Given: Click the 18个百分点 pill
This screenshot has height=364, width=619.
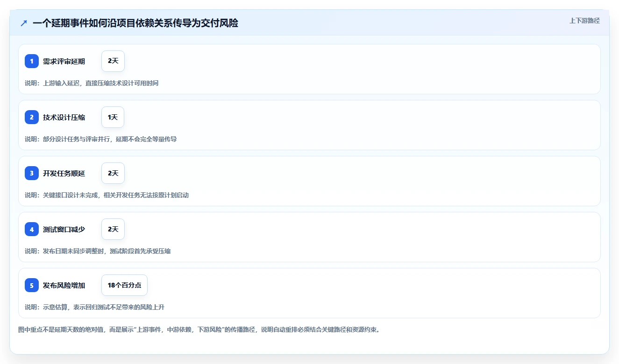Looking at the screenshot, I should (x=124, y=285).
